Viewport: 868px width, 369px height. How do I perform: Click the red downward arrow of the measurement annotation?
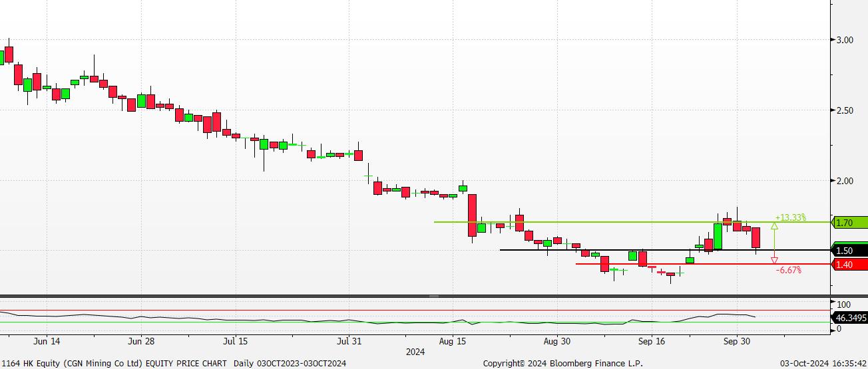774,261
